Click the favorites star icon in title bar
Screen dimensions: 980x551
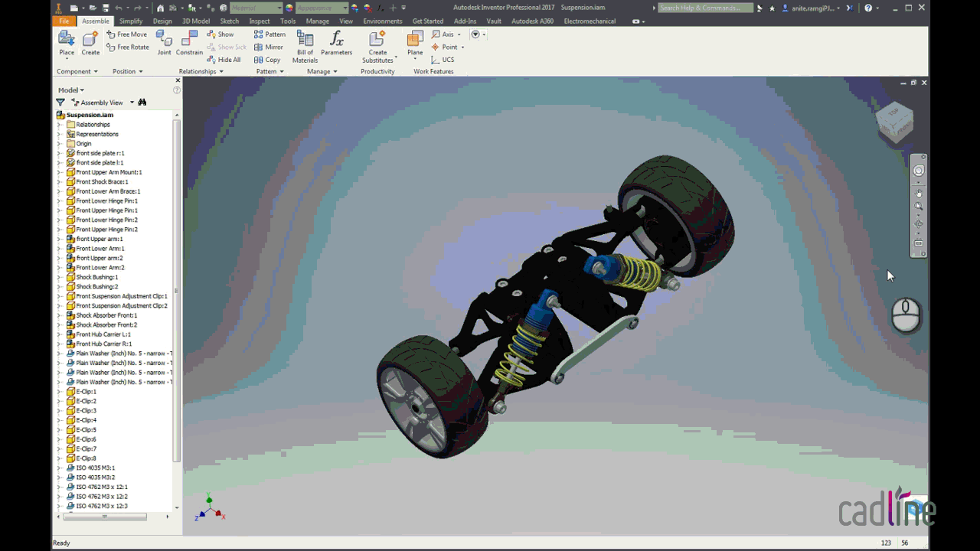pyautogui.click(x=772, y=8)
